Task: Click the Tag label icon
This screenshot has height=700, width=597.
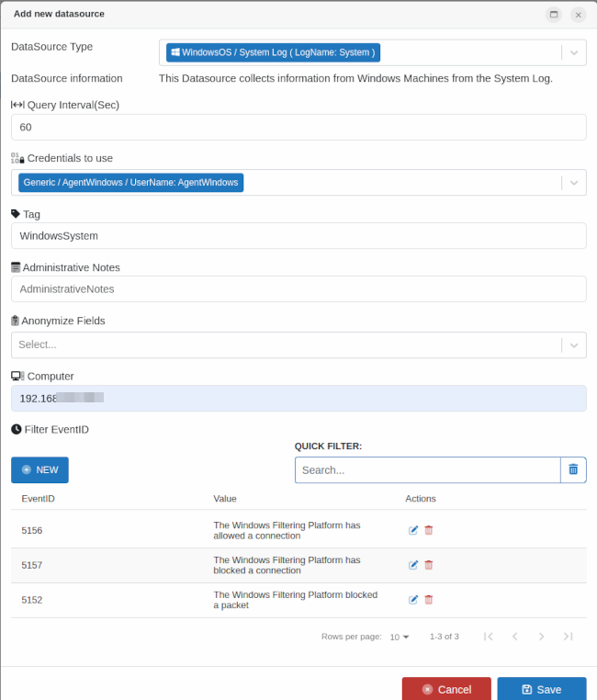Action: pyautogui.click(x=16, y=214)
